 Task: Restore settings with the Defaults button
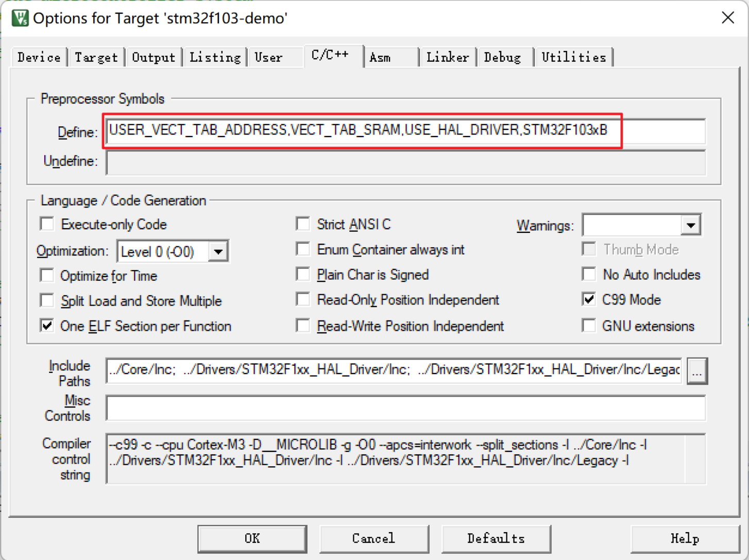pyautogui.click(x=496, y=538)
